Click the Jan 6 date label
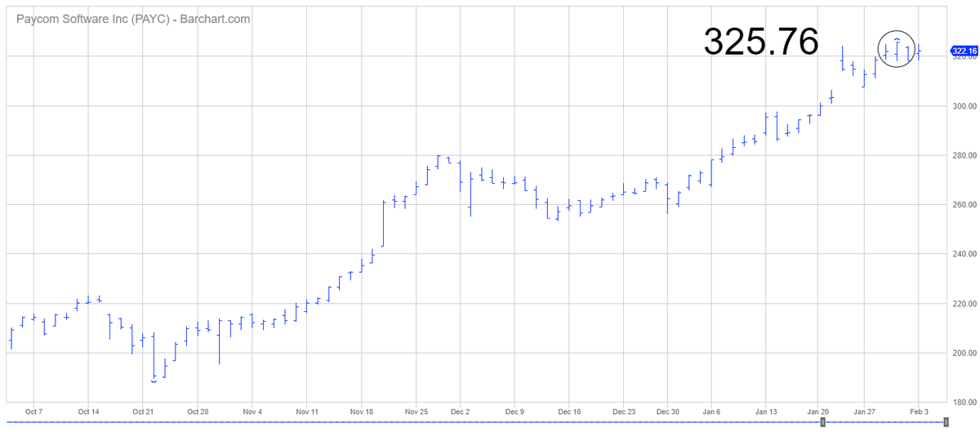The width and height of the screenshot is (980, 432). click(711, 412)
